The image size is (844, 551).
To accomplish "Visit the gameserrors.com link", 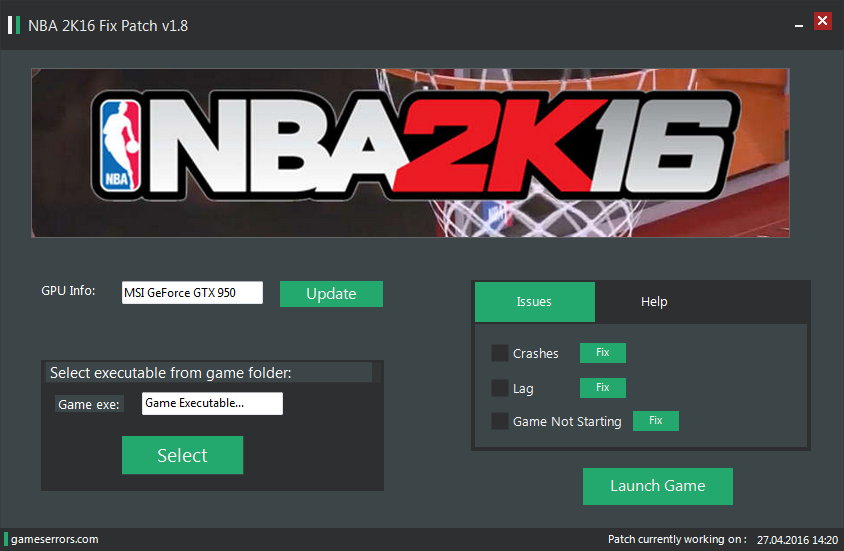I will [x=54, y=539].
